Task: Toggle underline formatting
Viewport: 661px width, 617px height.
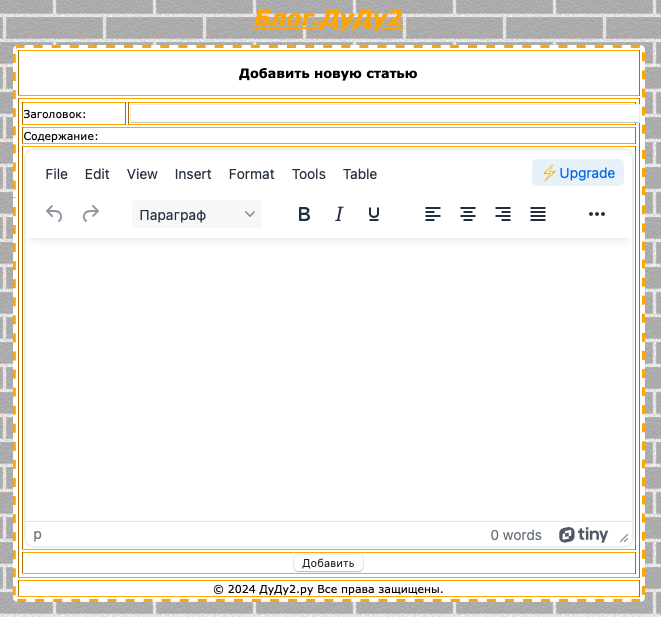Action: click(374, 214)
